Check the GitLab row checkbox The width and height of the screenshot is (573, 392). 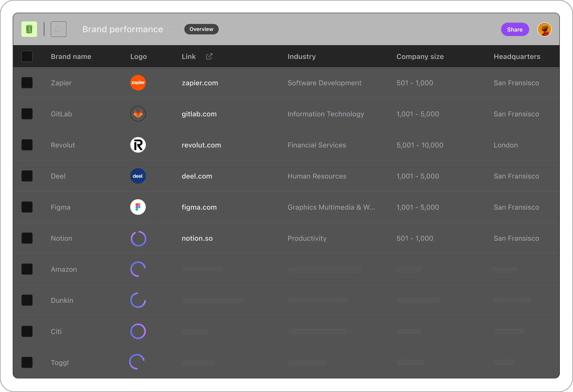pos(27,114)
